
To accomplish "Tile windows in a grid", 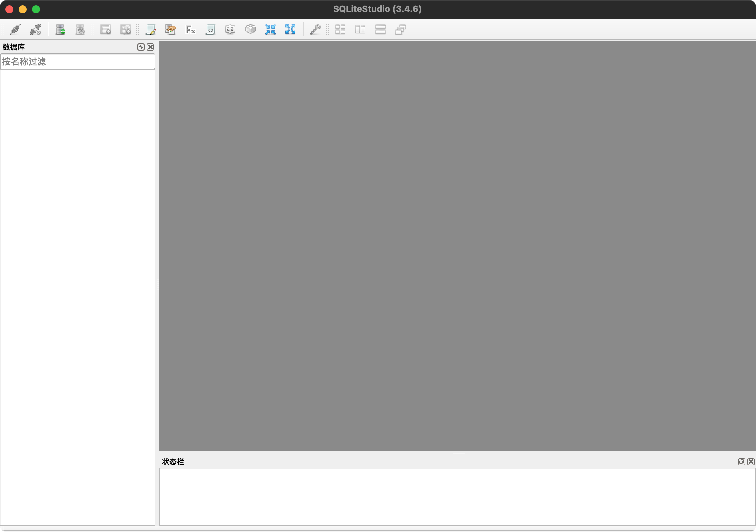I will pos(340,30).
